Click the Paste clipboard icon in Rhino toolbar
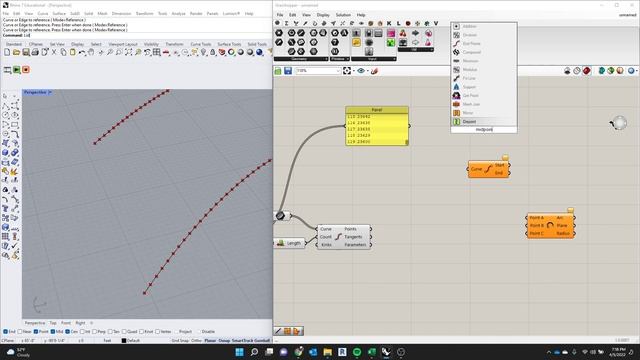Viewport: 640px width, 360px height. [x=73, y=52]
